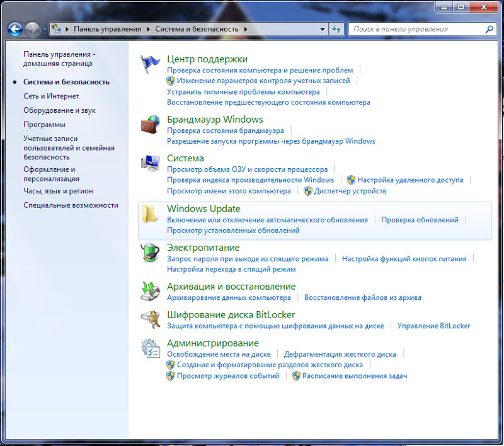Click shield icon beside Расписание выполнения задач
Image resolution: width=504 pixels, height=446 pixels.
tap(296, 375)
